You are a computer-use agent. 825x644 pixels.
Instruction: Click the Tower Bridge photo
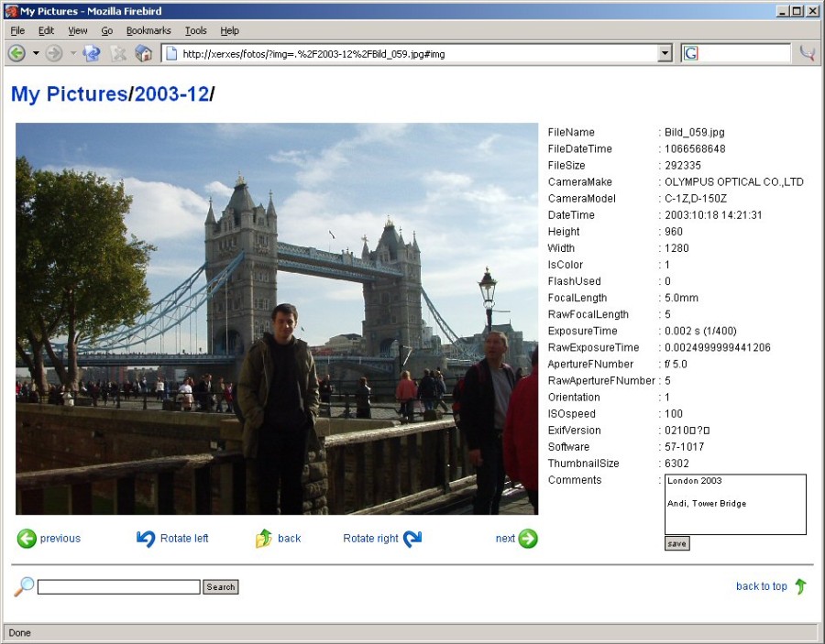point(277,319)
